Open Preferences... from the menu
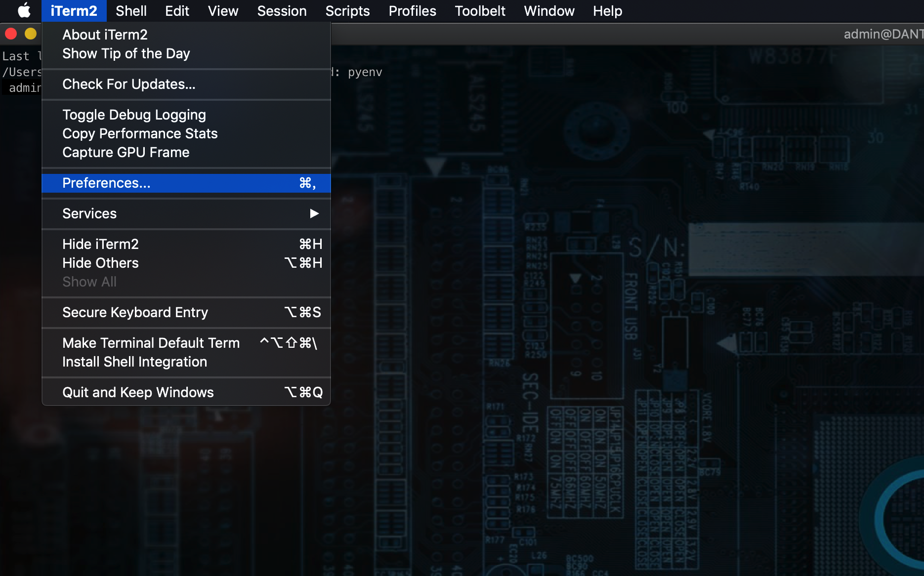Image resolution: width=924 pixels, height=576 pixels. (x=186, y=183)
